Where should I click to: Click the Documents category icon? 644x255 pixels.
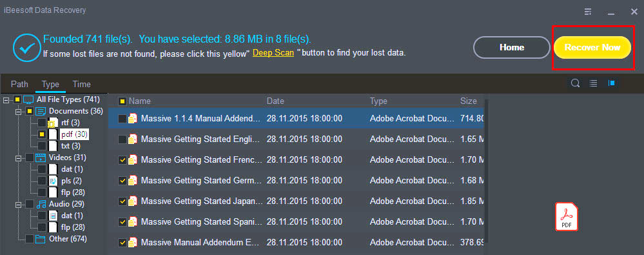pyautogui.click(x=41, y=111)
